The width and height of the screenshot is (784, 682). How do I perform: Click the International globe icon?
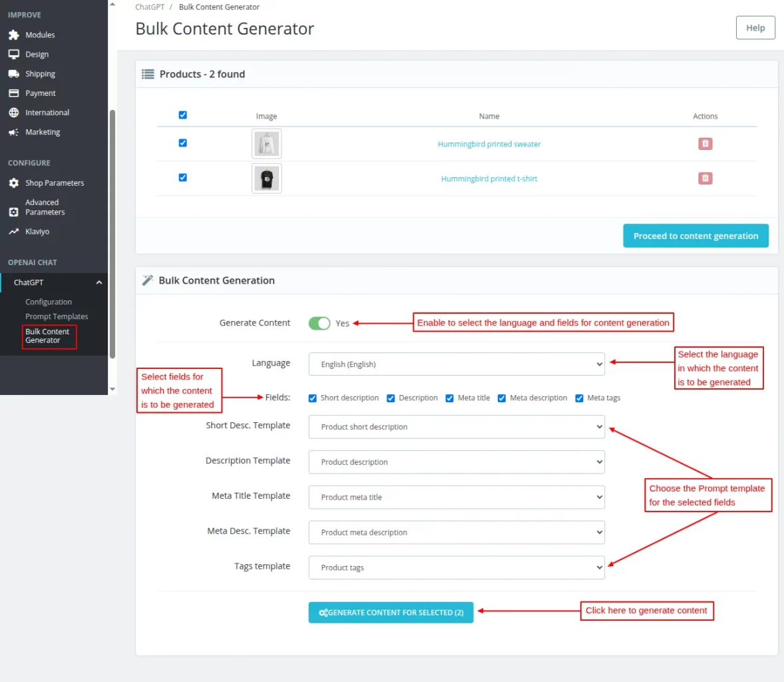point(15,112)
